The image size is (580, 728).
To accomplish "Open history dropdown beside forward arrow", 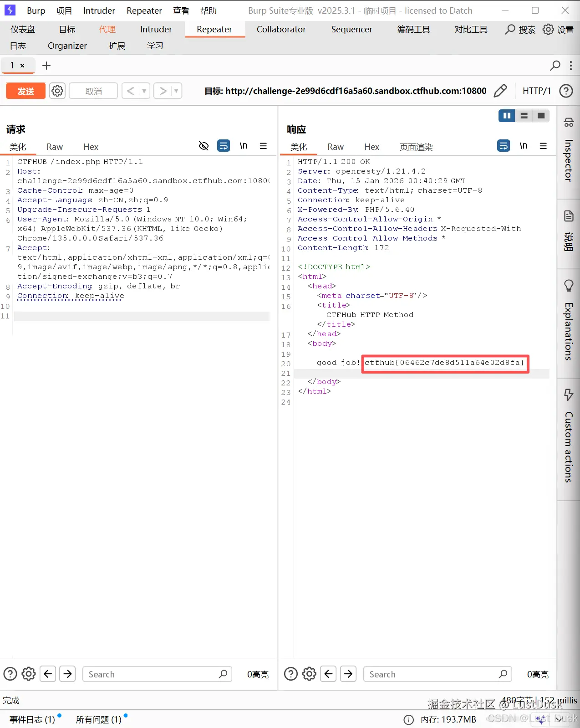I will 176,91.
